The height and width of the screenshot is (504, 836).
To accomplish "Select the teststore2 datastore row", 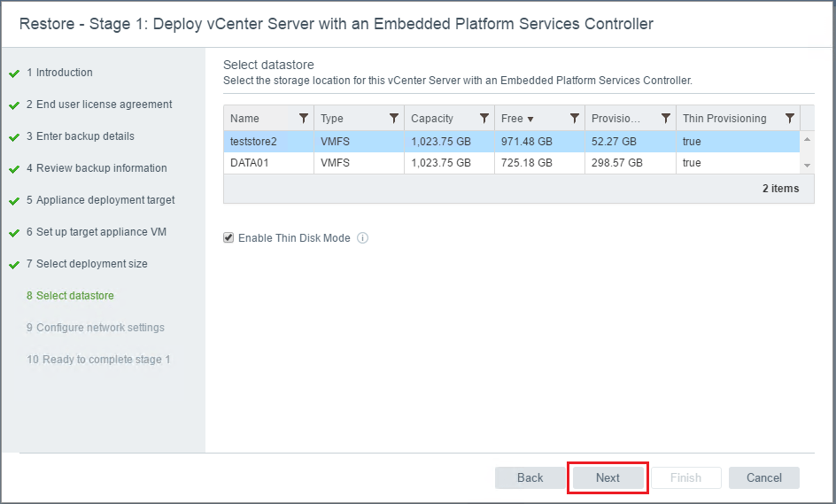I will [511, 142].
